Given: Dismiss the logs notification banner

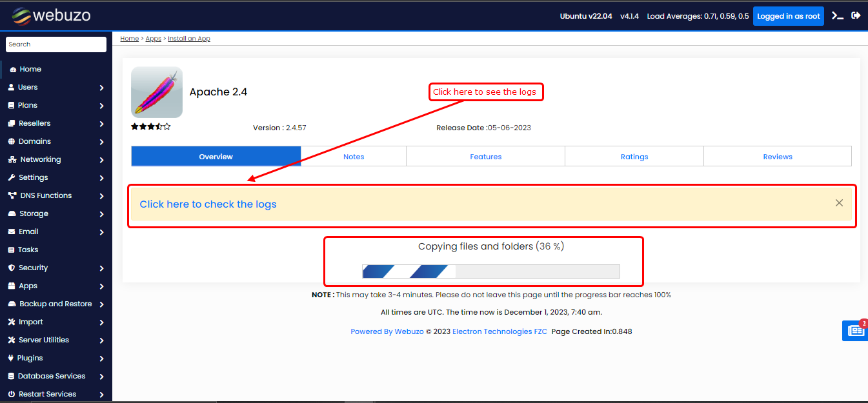Looking at the screenshot, I should point(839,203).
